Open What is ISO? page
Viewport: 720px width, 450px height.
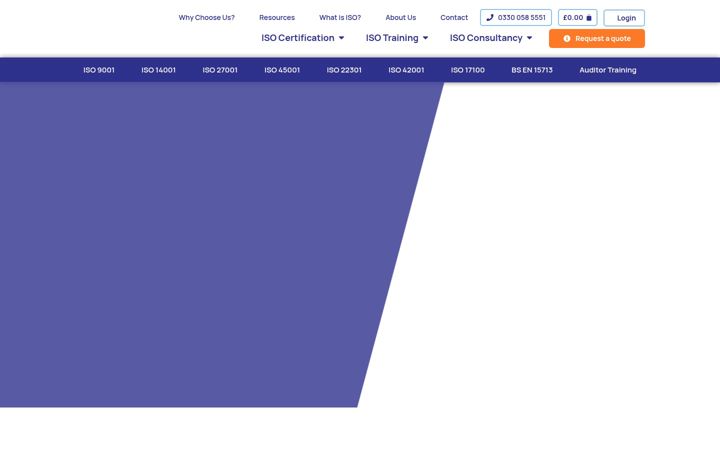[340, 17]
